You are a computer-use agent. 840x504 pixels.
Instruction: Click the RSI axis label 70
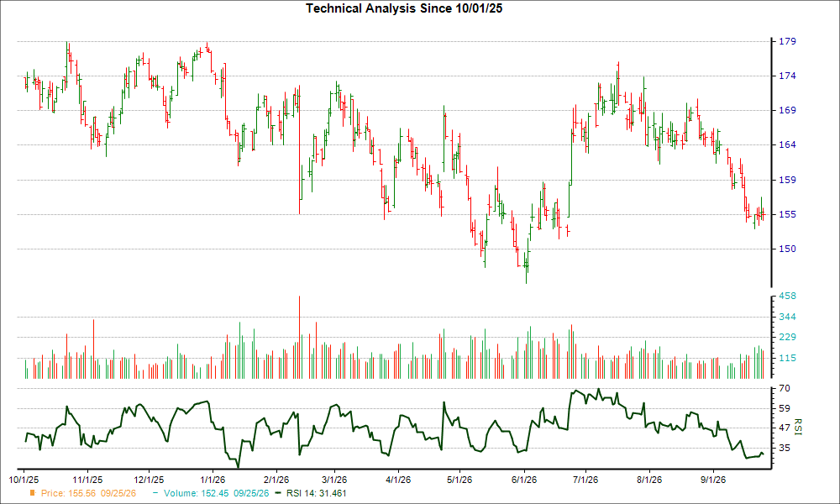tap(785, 388)
